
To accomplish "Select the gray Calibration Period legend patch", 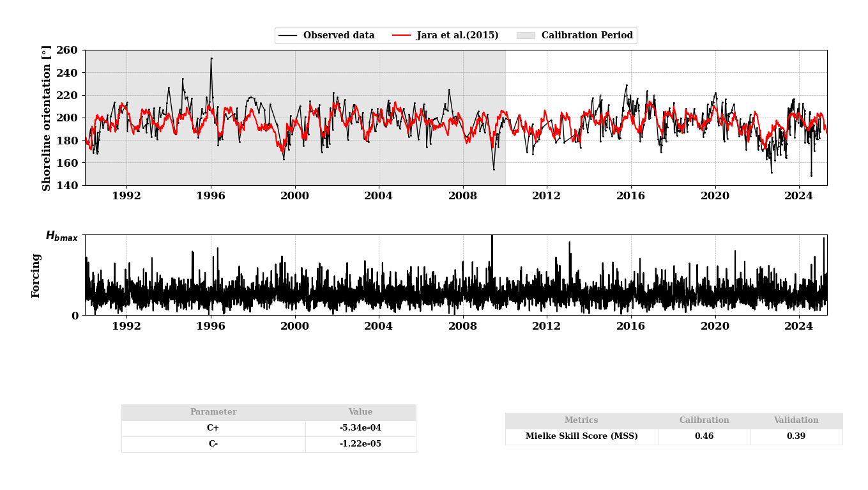I will 526,36.
